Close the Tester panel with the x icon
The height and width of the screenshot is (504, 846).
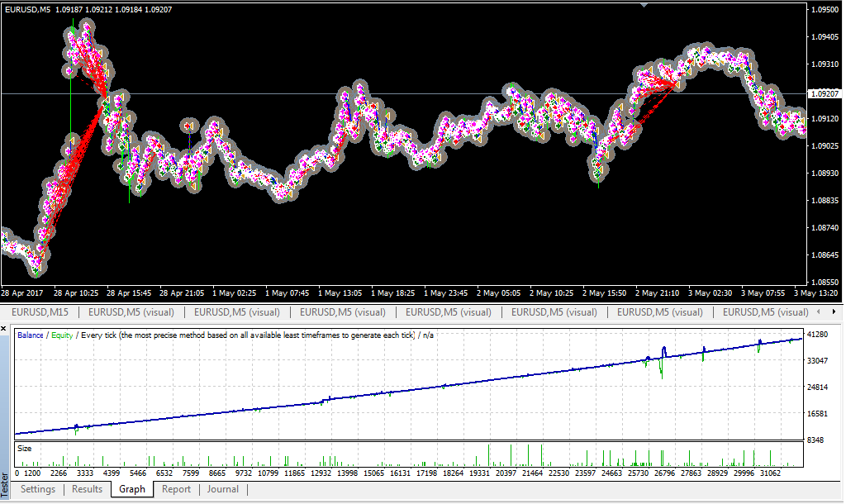tap(5, 329)
